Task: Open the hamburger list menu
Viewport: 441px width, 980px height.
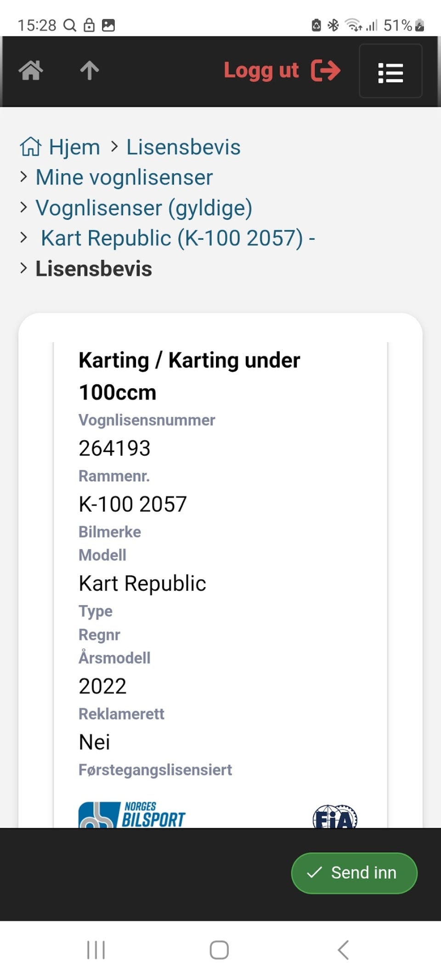Action: (390, 71)
